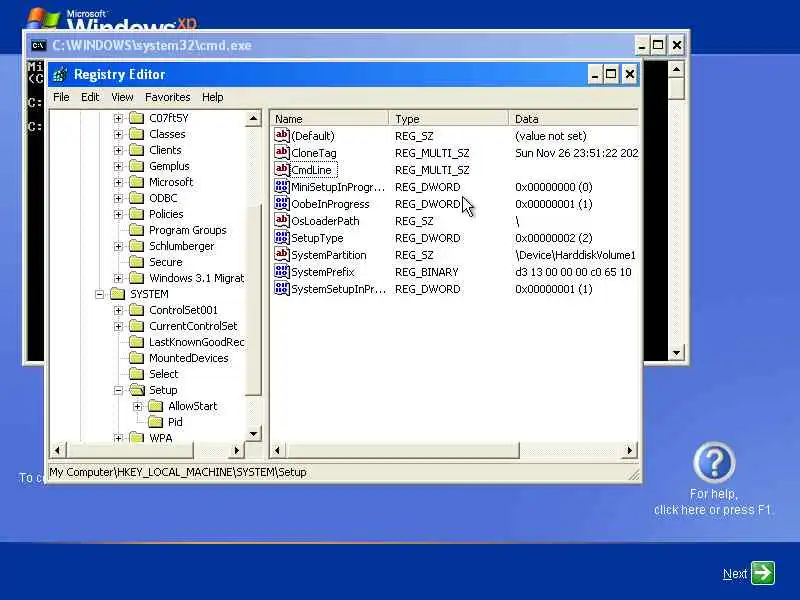The height and width of the screenshot is (600, 800).
Task: Click the CloneTag string value icon
Action: point(282,152)
